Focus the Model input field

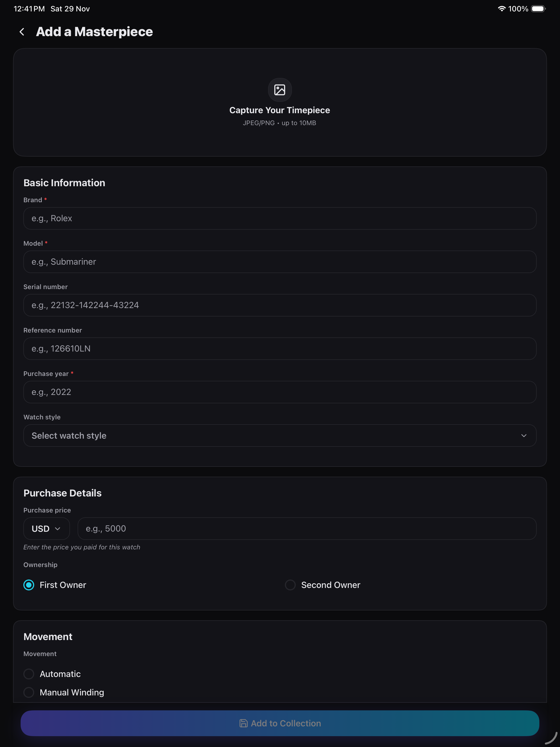pyautogui.click(x=280, y=262)
